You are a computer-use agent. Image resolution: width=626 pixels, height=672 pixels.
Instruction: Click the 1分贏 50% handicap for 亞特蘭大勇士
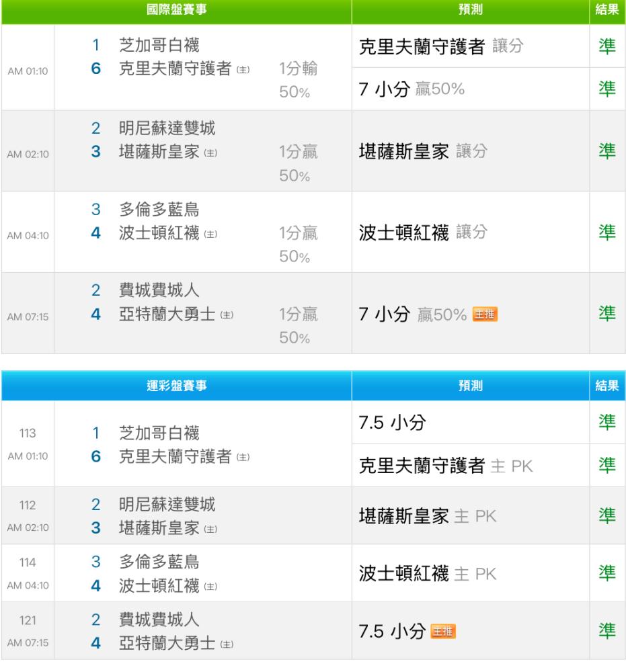(298, 326)
